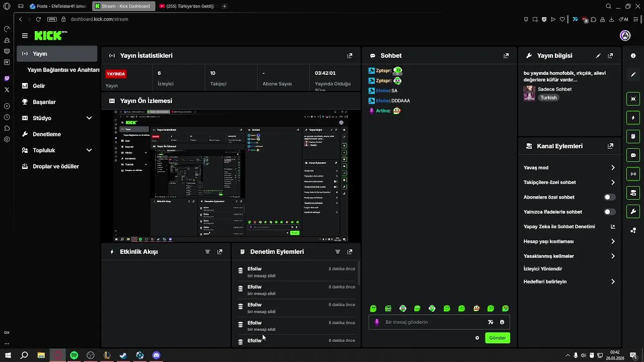The width and height of the screenshot is (644, 362).
Task: Insert the angry square green emote
Action: click(x=388, y=308)
